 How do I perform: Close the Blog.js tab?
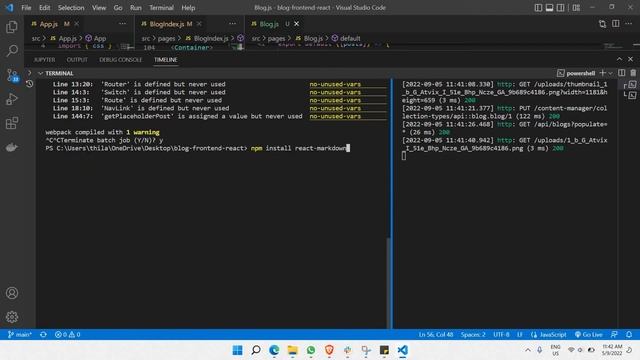click(x=297, y=24)
